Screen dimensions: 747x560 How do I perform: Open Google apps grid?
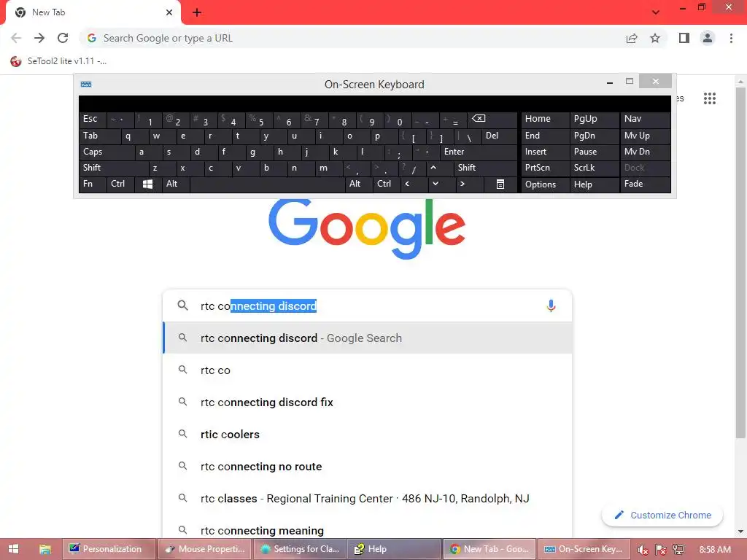coord(710,98)
